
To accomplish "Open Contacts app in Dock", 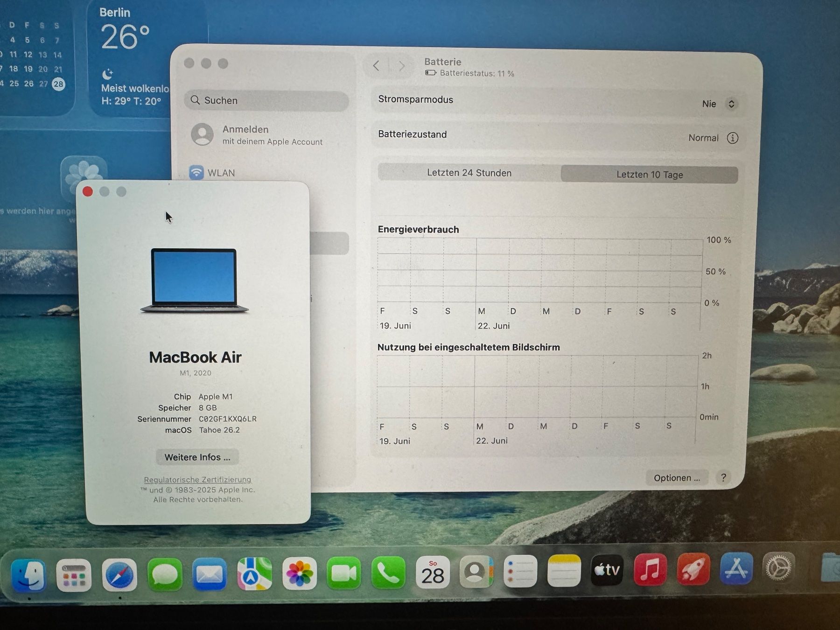I will 476,572.
